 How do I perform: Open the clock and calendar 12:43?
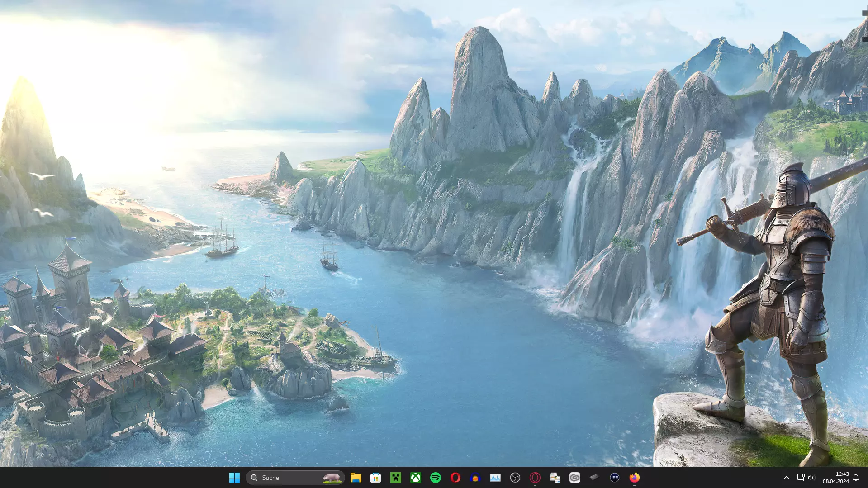tap(836, 478)
